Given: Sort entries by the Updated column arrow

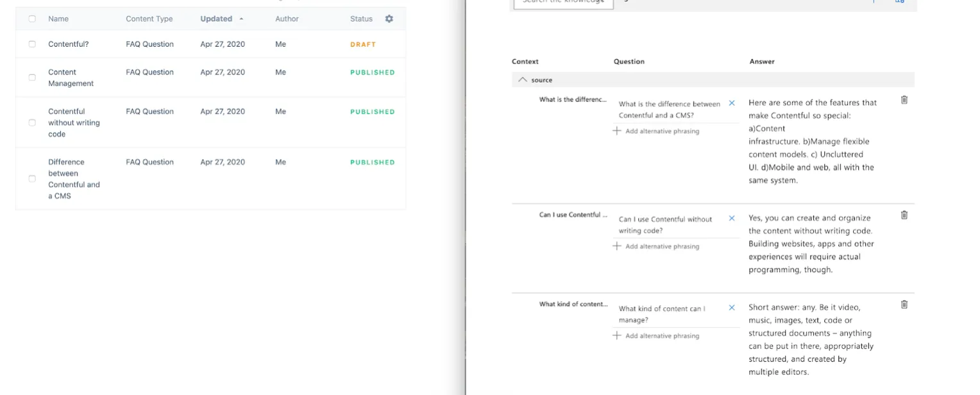Looking at the screenshot, I should (241, 19).
